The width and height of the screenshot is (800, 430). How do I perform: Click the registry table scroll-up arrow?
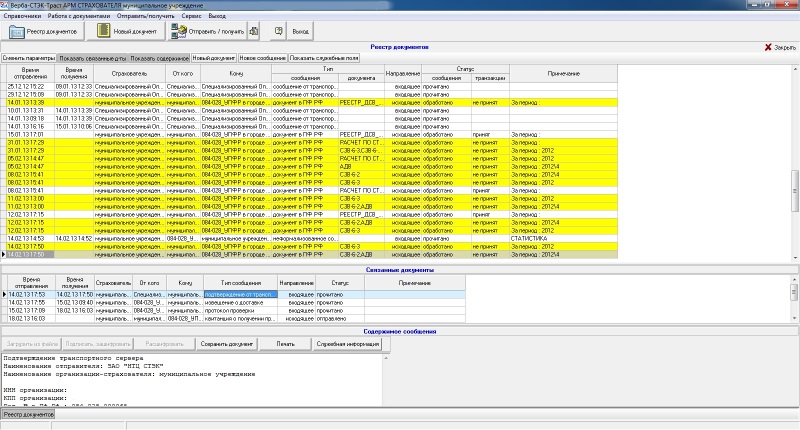tap(795, 68)
